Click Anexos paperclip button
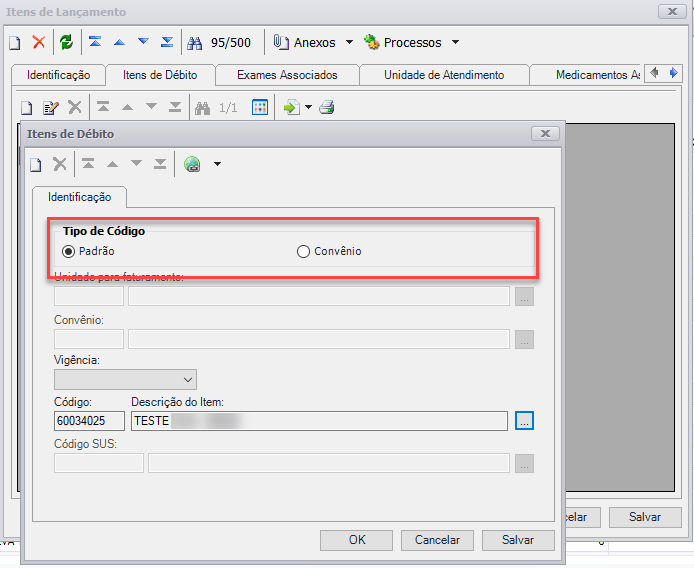Viewport: 694px width, 568px height. pos(305,43)
